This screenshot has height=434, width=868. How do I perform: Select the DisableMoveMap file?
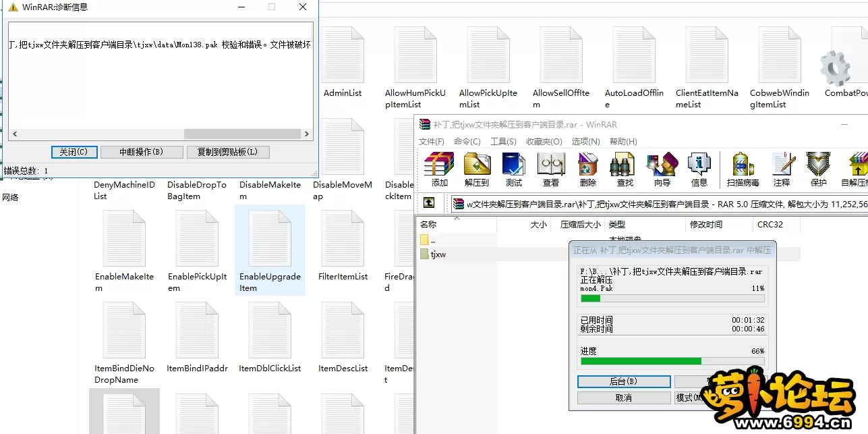[343, 159]
